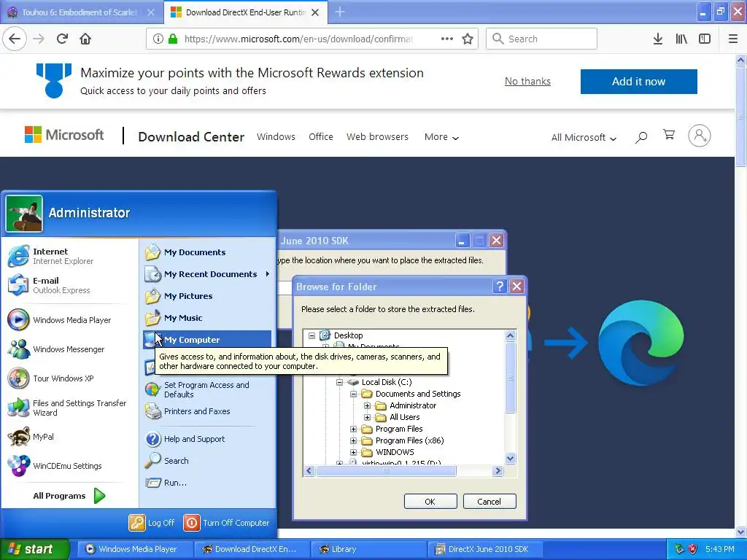The image size is (747, 560).
Task: Open All Programs list
Action: tap(69, 496)
